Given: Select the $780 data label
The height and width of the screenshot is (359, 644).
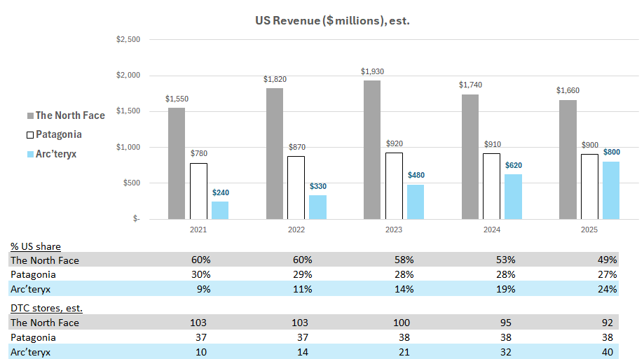Looking at the screenshot, I should coord(199,153).
